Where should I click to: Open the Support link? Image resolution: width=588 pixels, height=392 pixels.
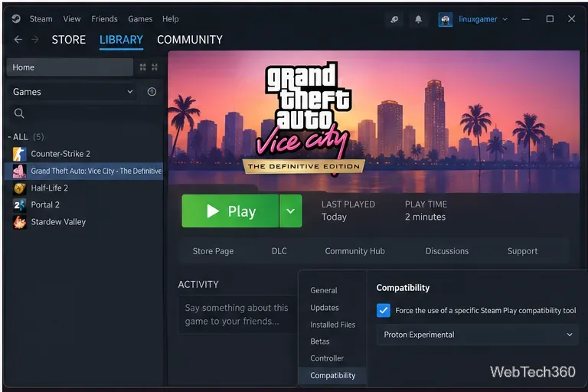coord(522,251)
